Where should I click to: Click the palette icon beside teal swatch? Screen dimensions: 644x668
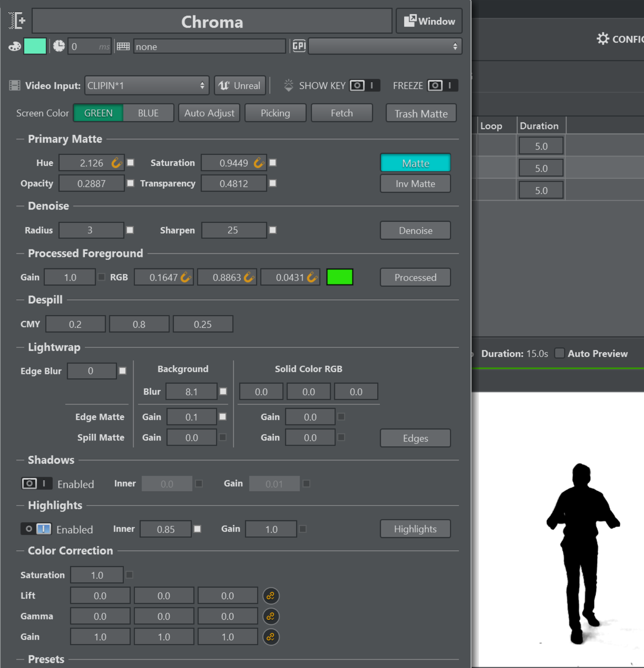[14, 46]
